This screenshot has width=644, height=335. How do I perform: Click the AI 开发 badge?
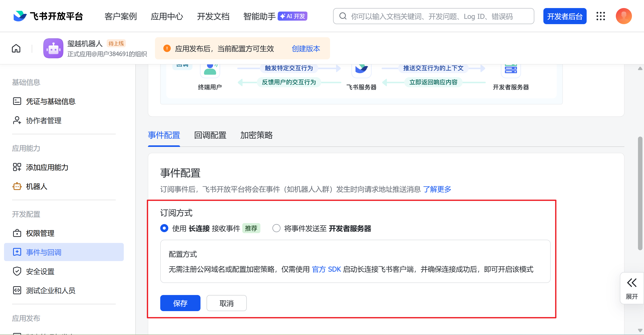coord(293,16)
